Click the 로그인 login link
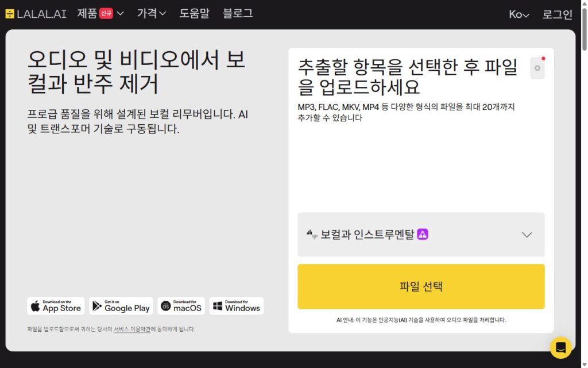Image resolution: width=588 pixels, height=368 pixels. pyautogui.click(x=557, y=14)
